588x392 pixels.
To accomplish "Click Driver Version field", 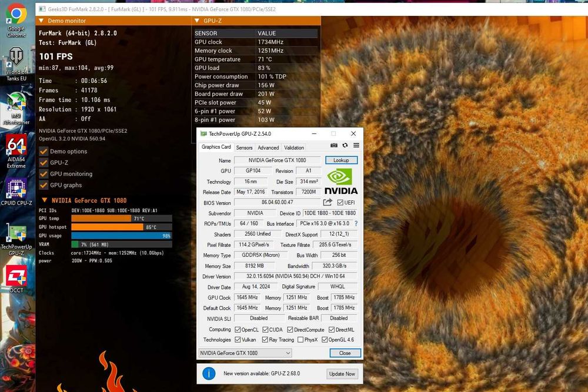I will [x=296, y=276].
